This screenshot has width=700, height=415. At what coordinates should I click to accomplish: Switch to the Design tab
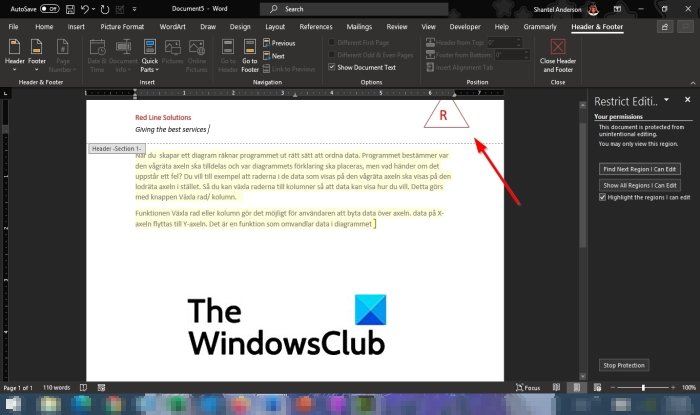pyautogui.click(x=240, y=27)
